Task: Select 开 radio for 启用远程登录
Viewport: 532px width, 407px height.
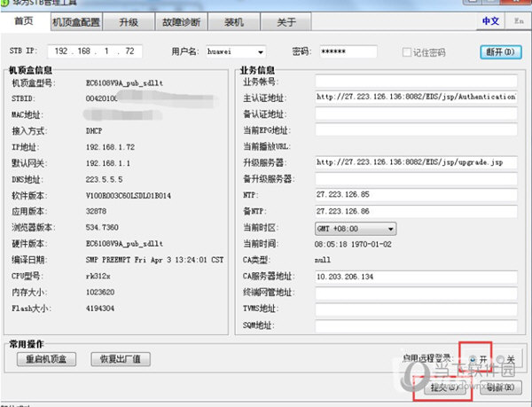Action: pyautogui.click(x=473, y=359)
